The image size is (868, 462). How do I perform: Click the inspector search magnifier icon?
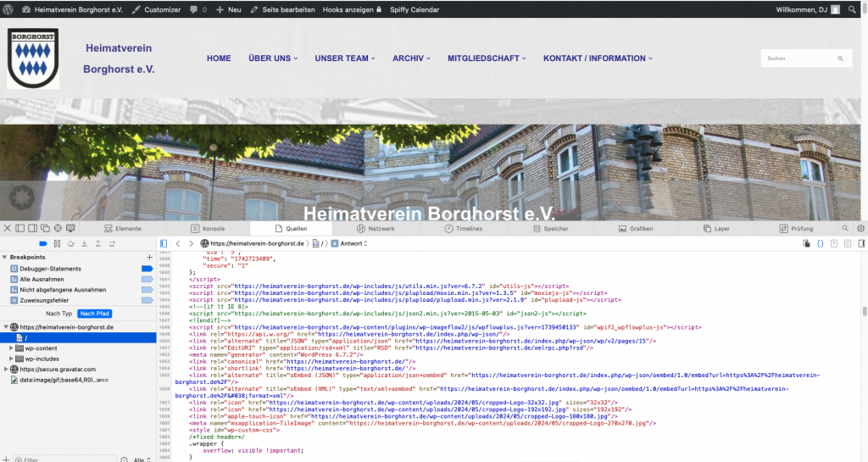[x=845, y=229]
